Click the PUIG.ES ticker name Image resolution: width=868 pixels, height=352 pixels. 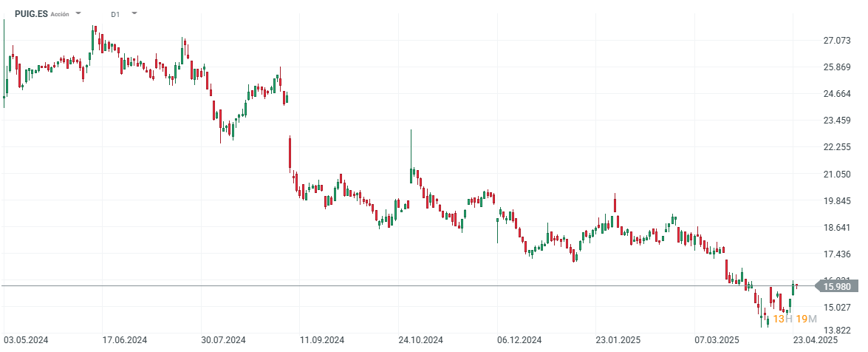tap(31, 13)
